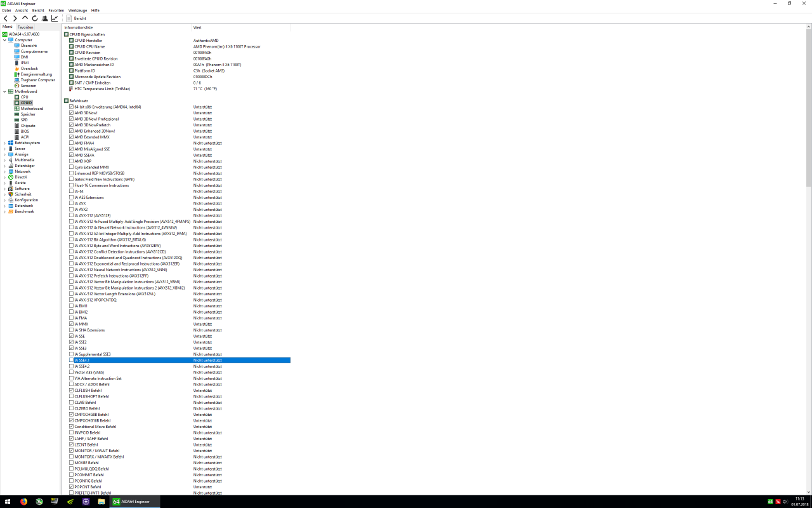Open the user icon in the toolbar
812x508 pixels.
[44, 18]
